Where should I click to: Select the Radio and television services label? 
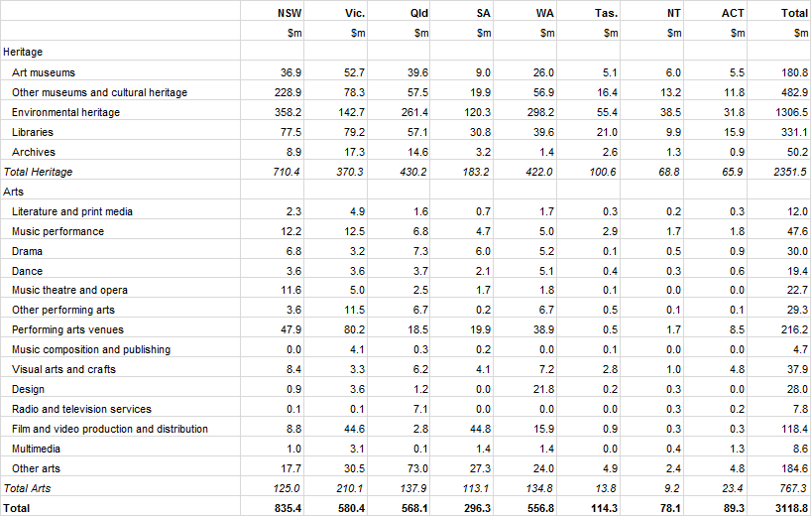pos(81,409)
